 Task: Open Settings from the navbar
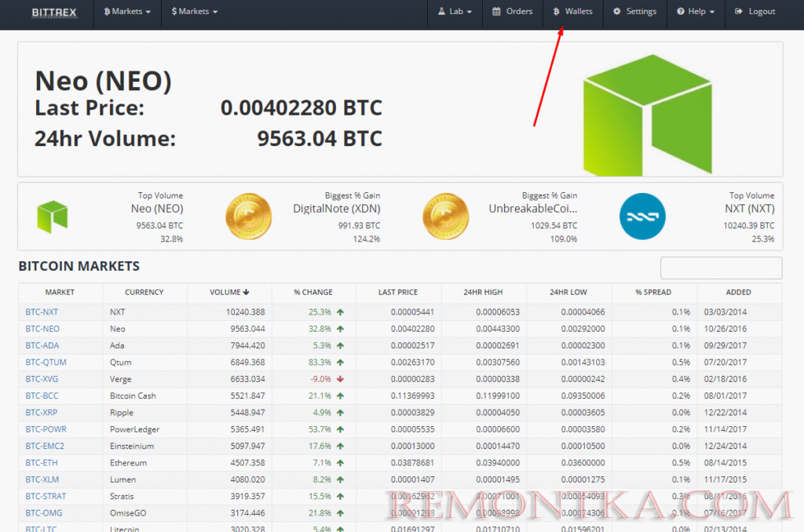(634, 11)
